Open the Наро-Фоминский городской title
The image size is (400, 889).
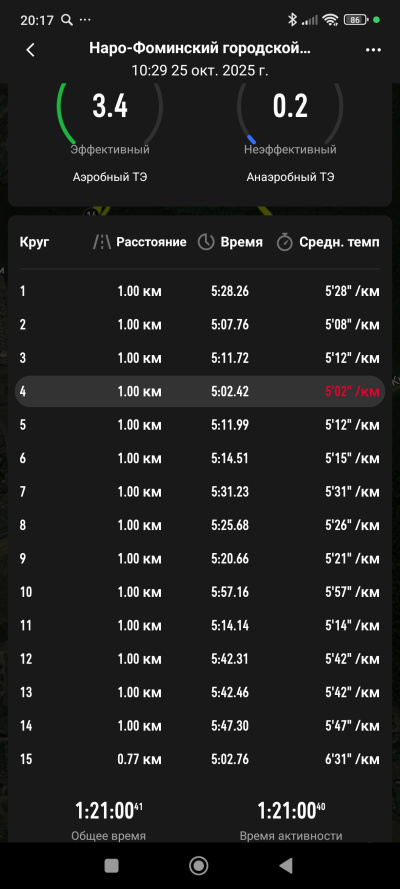tap(200, 49)
